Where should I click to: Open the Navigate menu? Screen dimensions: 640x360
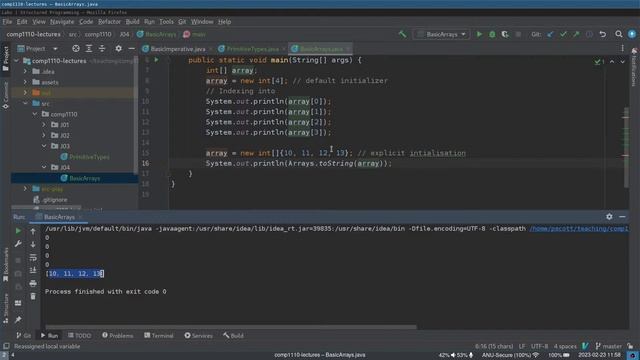[x=62, y=22]
